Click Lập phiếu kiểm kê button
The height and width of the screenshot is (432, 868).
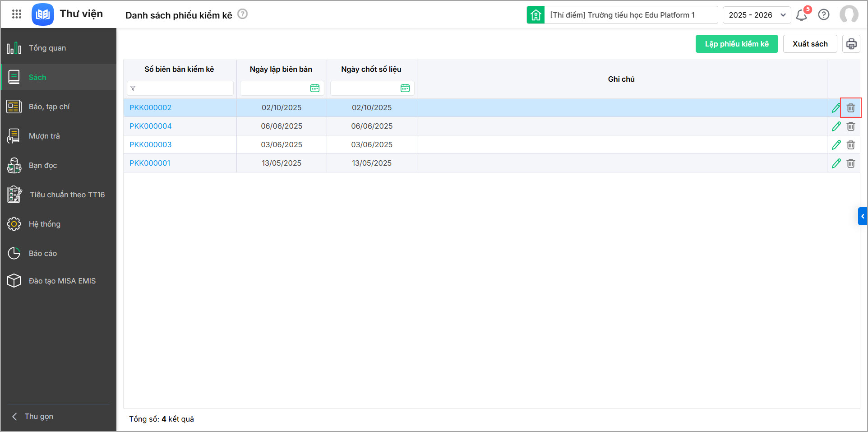click(736, 44)
